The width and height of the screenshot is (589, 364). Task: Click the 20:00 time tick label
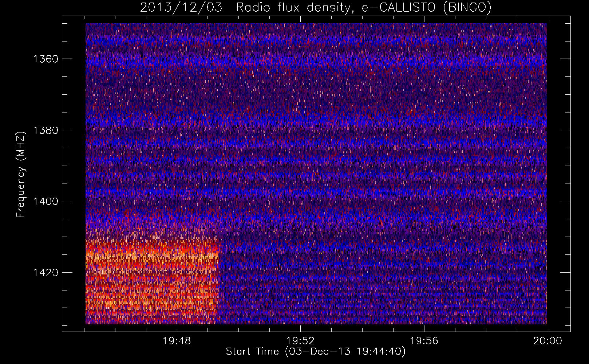(548, 341)
